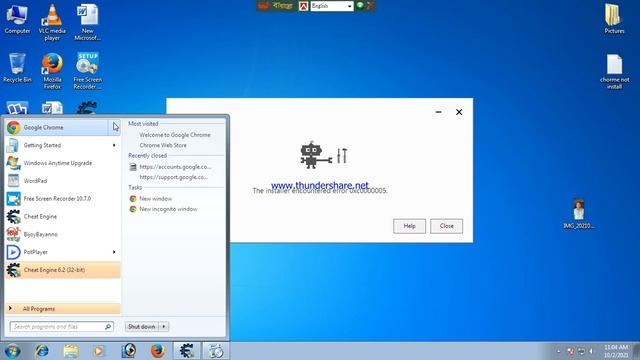Image resolution: width=640 pixels, height=360 pixels.
Task: Open Shut down options arrow
Action: [164, 327]
